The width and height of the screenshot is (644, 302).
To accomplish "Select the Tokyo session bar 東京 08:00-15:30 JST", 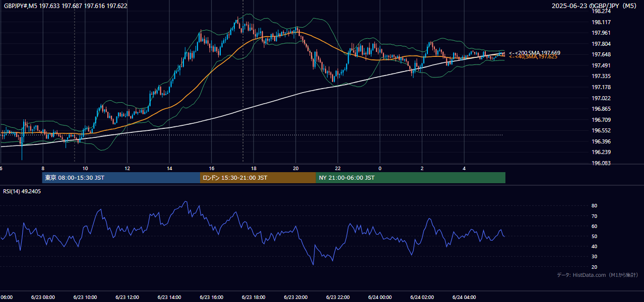I will pyautogui.click(x=121, y=178).
